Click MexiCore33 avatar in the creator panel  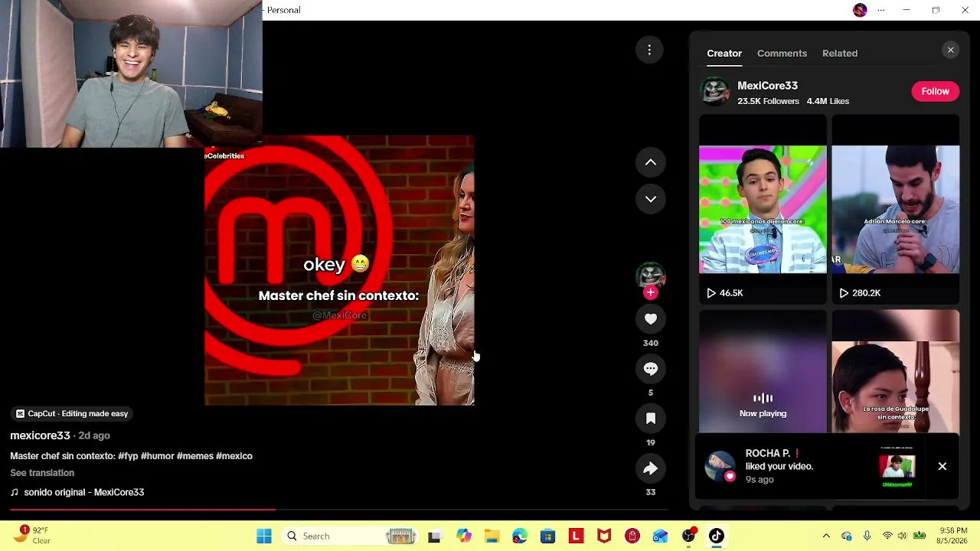click(715, 92)
